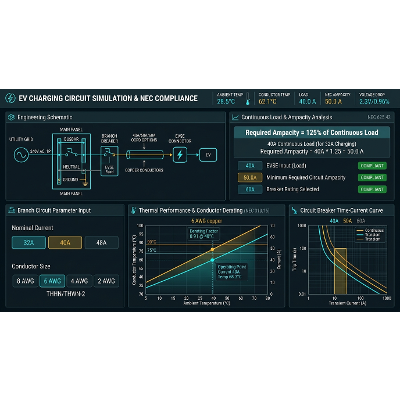Viewport: 400px width, 400px height.
Task: Click the load value 40.0 A in header
Action: [307, 102]
